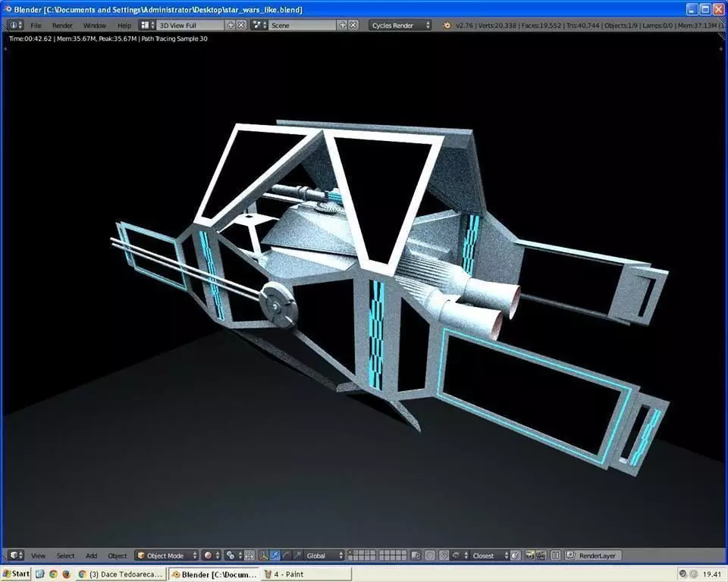This screenshot has height=582, width=728.
Task: Switch to Blender taskbar button
Action: tap(214, 574)
